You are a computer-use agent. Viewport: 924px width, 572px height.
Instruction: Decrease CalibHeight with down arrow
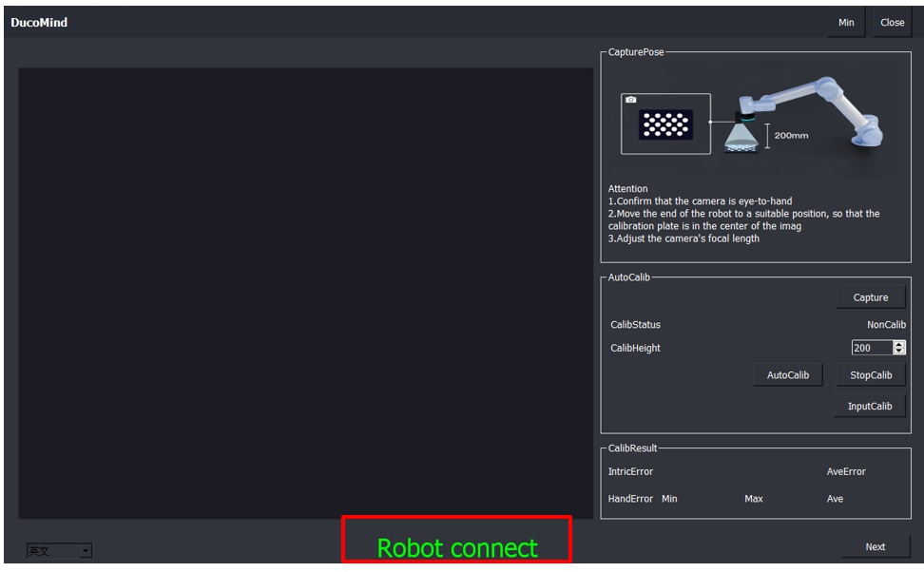coord(898,352)
